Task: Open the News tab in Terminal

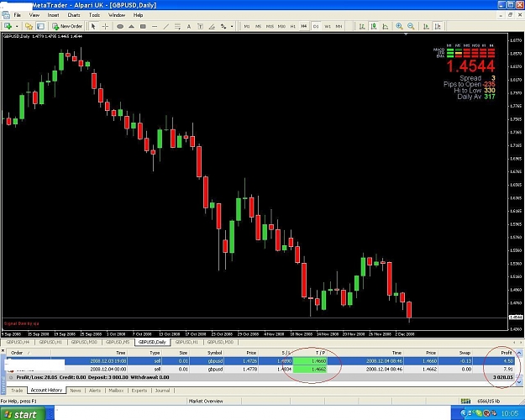Action: click(76, 391)
